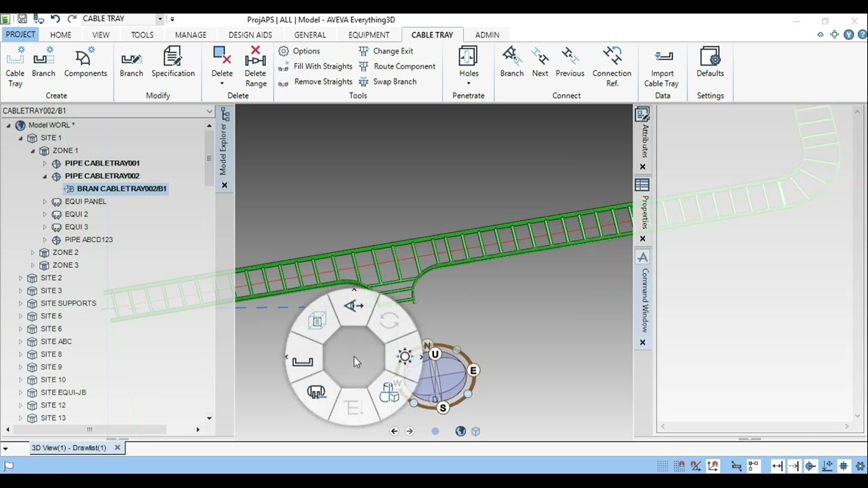Click the U direction on view compass
The height and width of the screenshot is (488, 868).
coord(435,354)
